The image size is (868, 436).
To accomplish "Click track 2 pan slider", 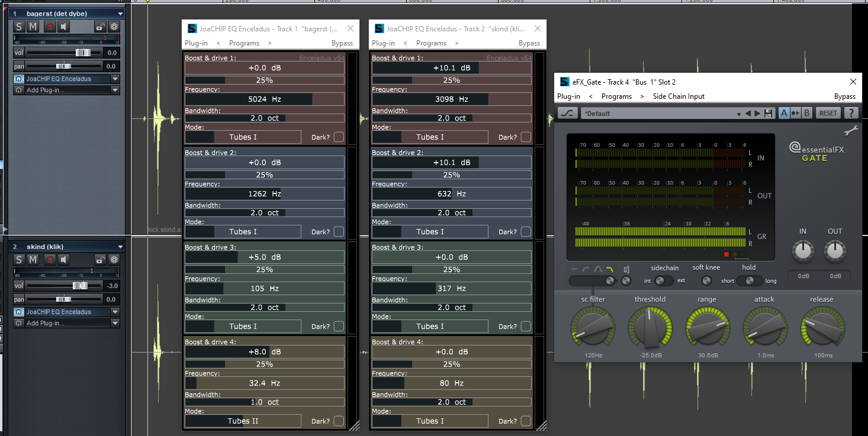I will coord(63,299).
